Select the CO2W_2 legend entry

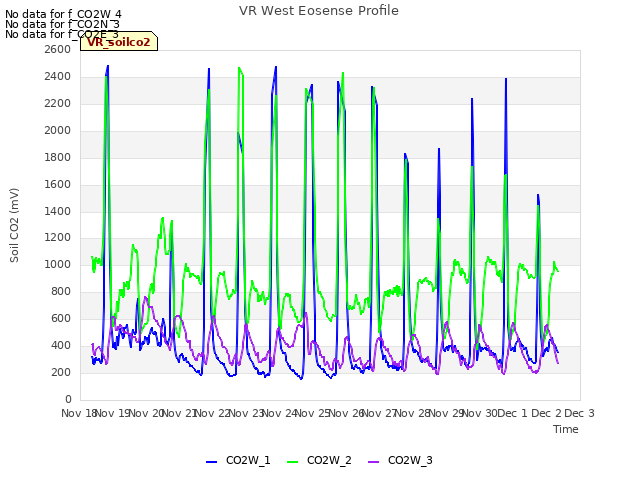[319, 460]
